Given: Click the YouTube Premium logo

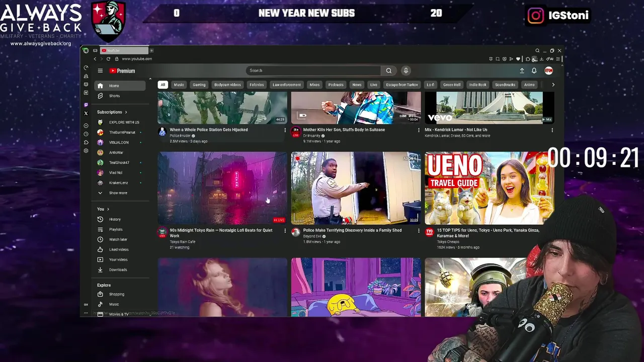Looking at the screenshot, I should (122, 71).
